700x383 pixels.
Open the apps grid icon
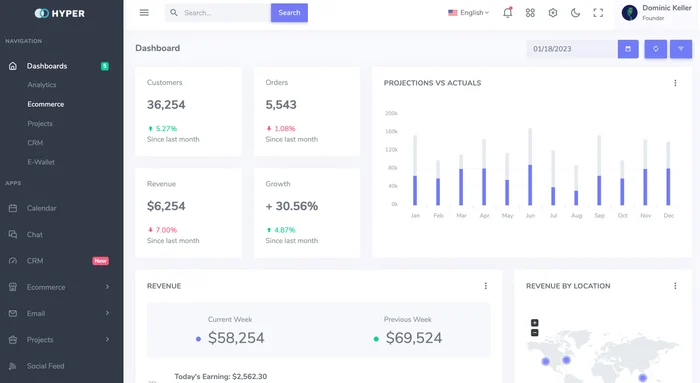(x=530, y=13)
